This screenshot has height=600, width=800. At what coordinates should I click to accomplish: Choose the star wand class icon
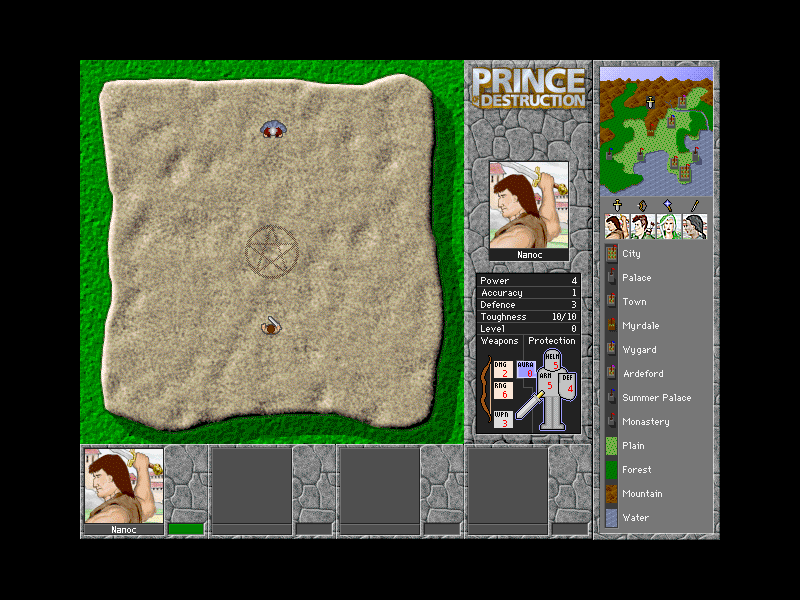coord(668,206)
